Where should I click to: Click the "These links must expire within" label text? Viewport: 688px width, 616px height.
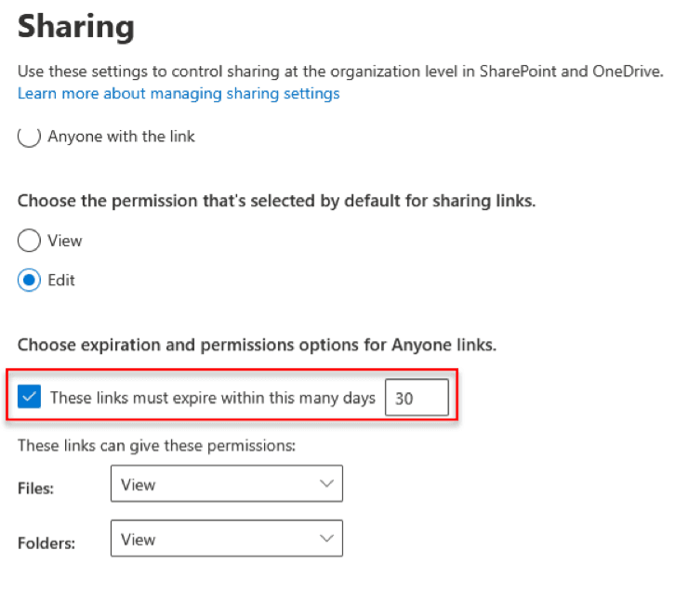pyautogui.click(x=212, y=398)
